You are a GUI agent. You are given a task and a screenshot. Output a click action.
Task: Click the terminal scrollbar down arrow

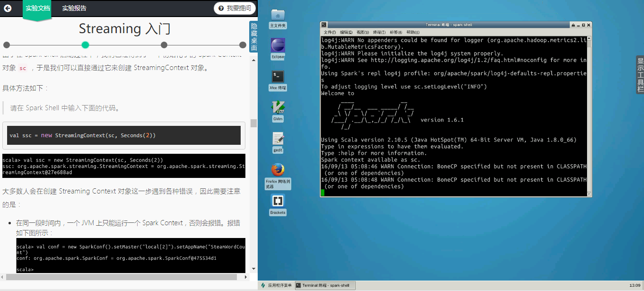click(589, 194)
